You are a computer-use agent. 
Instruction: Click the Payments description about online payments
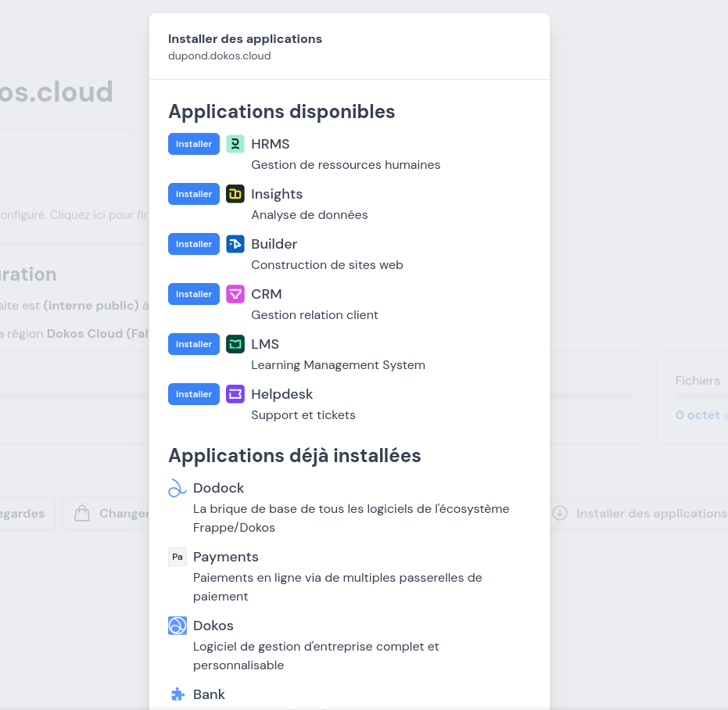click(338, 587)
